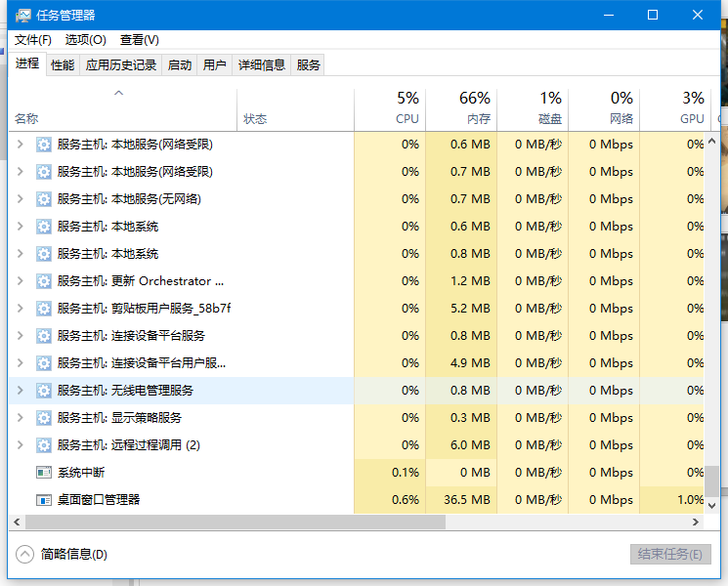Click the 0.3 MB memory value
This screenshot has width=728, height=586.
pyautogui.click(x=470, y=418)
